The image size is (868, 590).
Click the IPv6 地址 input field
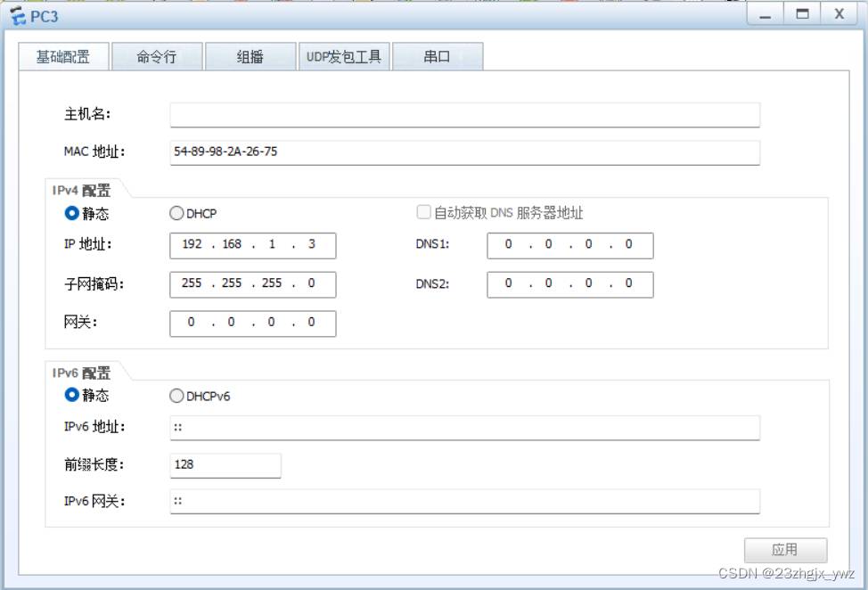(x=464, y=428)
